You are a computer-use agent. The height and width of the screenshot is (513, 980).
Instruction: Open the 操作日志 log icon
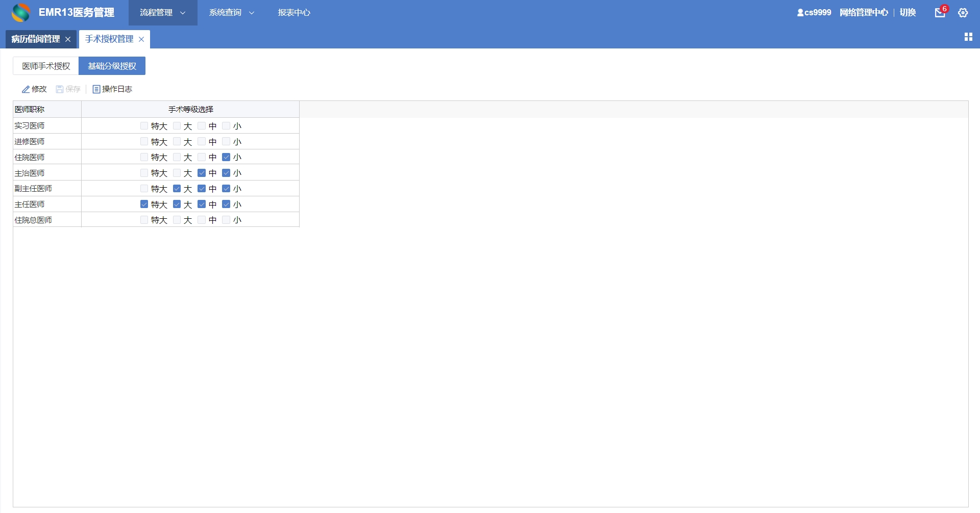coord(96,89)
